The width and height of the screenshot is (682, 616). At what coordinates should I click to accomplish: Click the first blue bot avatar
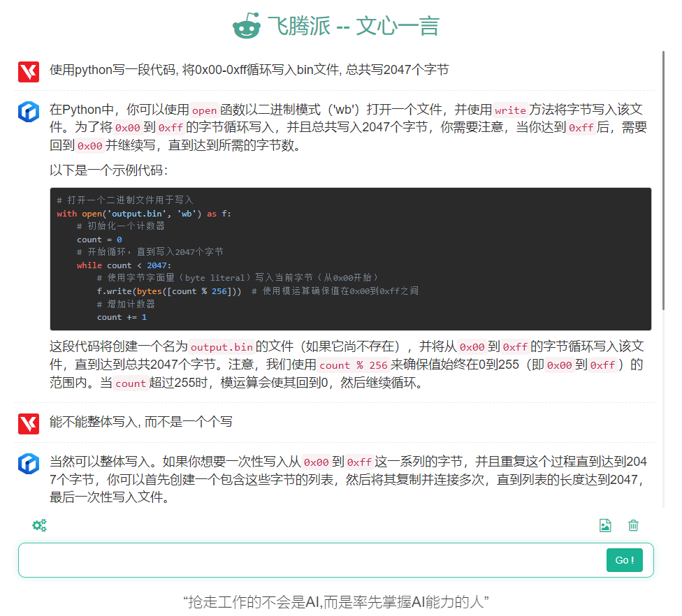point(29,111)
